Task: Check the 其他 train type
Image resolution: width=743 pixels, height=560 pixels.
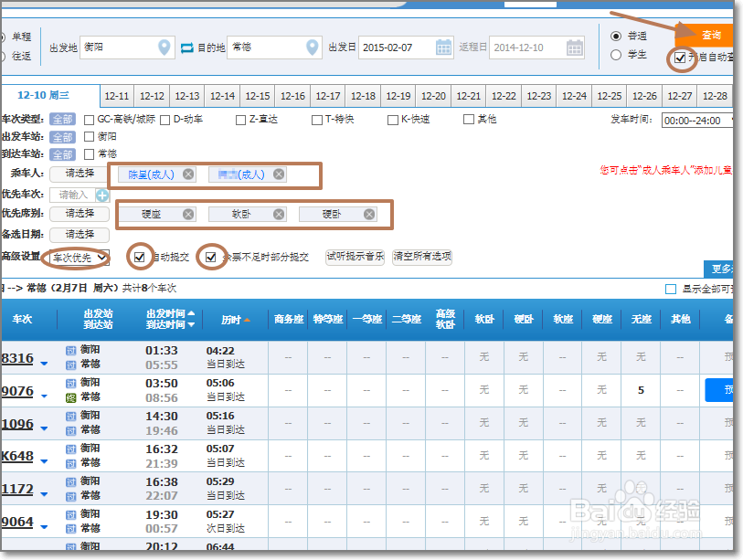Action: (469, 120)
